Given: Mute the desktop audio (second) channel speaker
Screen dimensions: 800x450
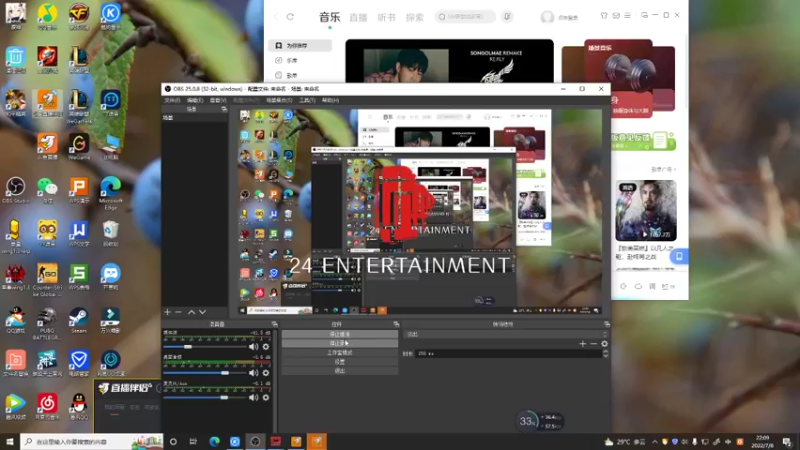Looking at the screenshot, I should (x=253, y=373).
